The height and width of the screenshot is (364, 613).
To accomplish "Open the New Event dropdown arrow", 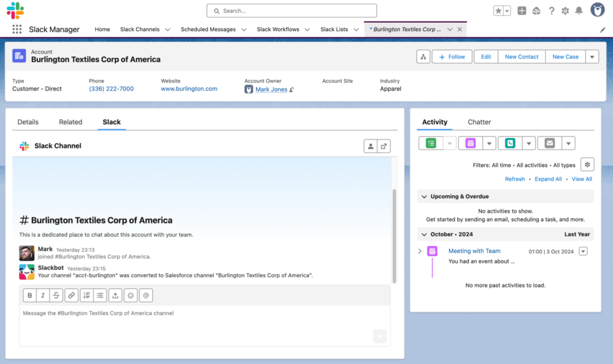I will [x=489, y=144].
